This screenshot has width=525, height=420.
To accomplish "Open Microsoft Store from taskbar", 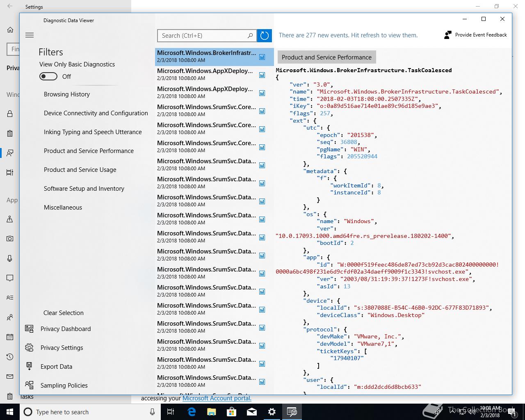I will (232, 412).
